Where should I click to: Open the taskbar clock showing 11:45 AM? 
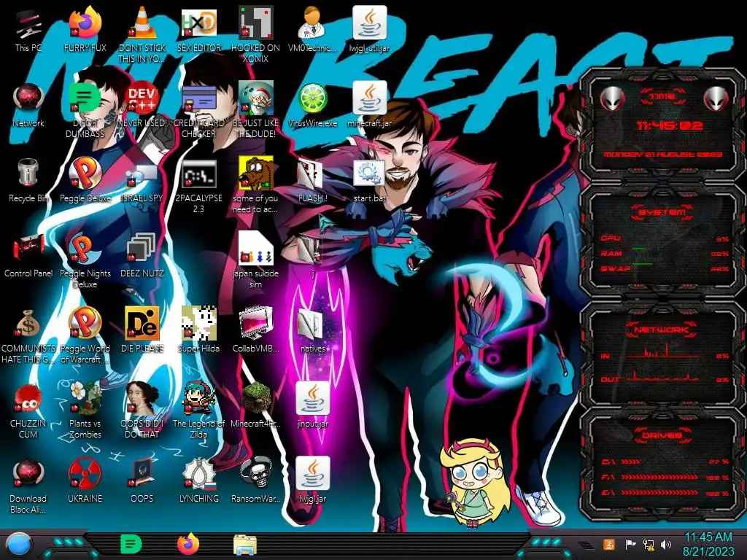[x=708, y=544]
